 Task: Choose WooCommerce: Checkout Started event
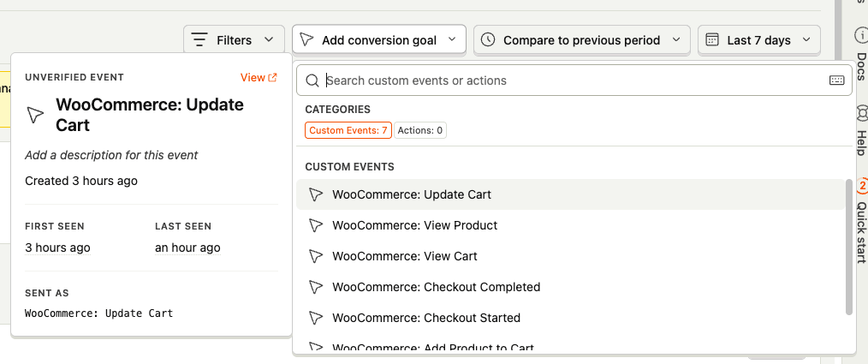pos(571,318)
